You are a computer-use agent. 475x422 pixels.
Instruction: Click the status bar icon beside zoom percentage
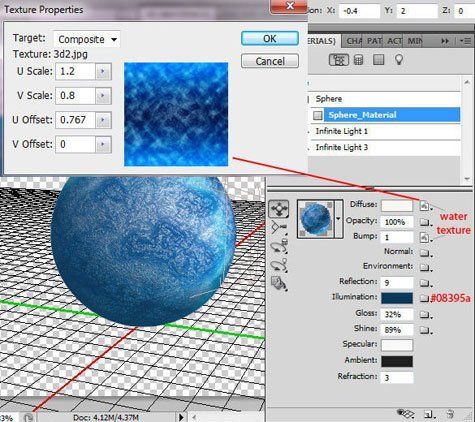point(28,418)
